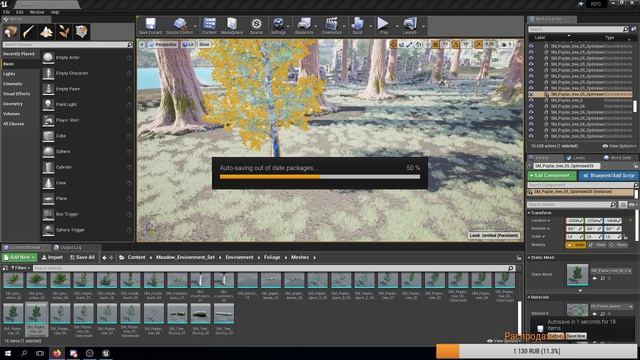Click details panel search magnifier icon
This screenshot has height=360, width=640.
click(x=613, y=204)
